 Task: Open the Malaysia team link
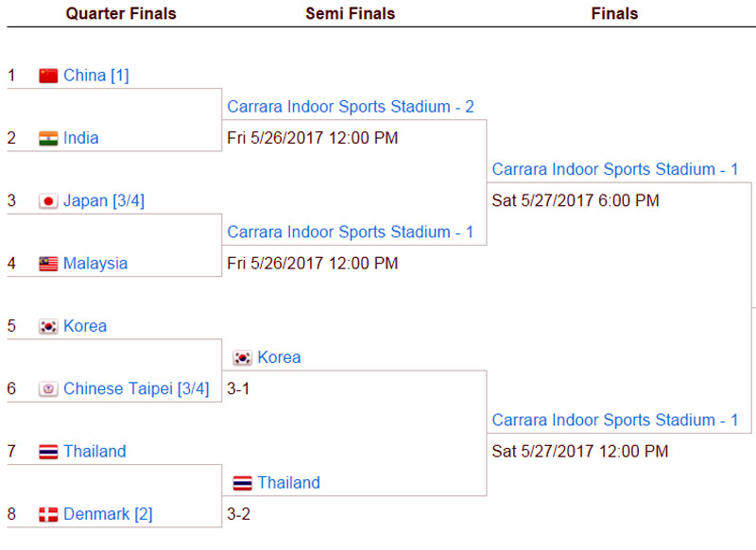95,264
